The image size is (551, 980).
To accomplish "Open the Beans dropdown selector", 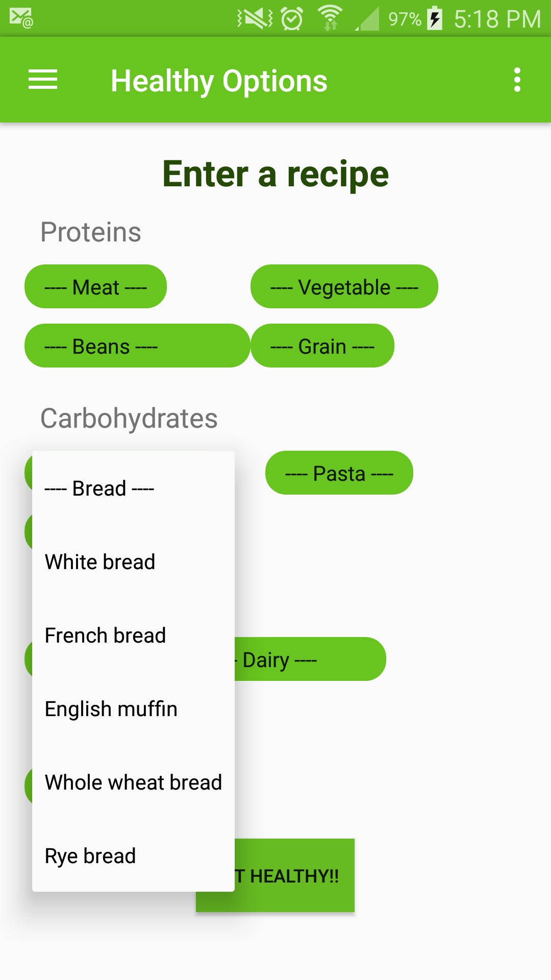I will (x=137, y=346).
